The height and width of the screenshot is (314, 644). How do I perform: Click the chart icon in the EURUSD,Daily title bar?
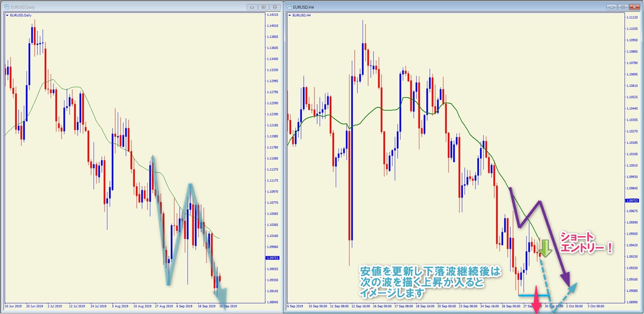(7, 7)
